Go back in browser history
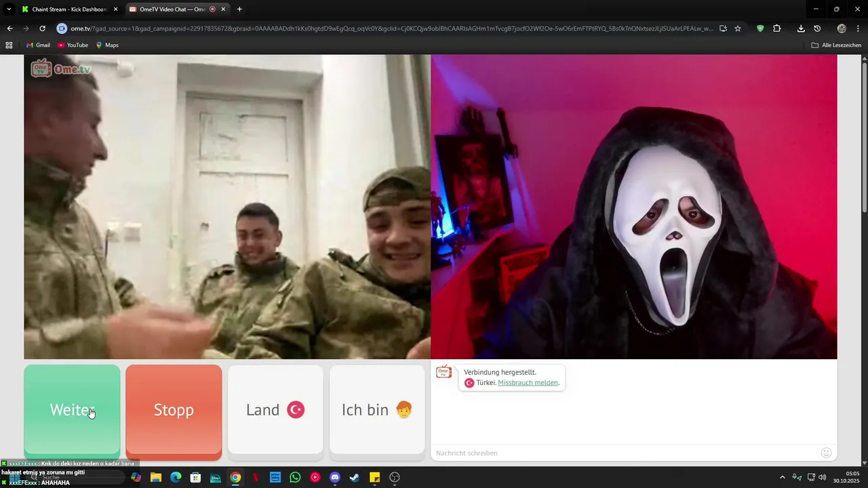Viewport: 868px width, 488px height. [9, 28]
